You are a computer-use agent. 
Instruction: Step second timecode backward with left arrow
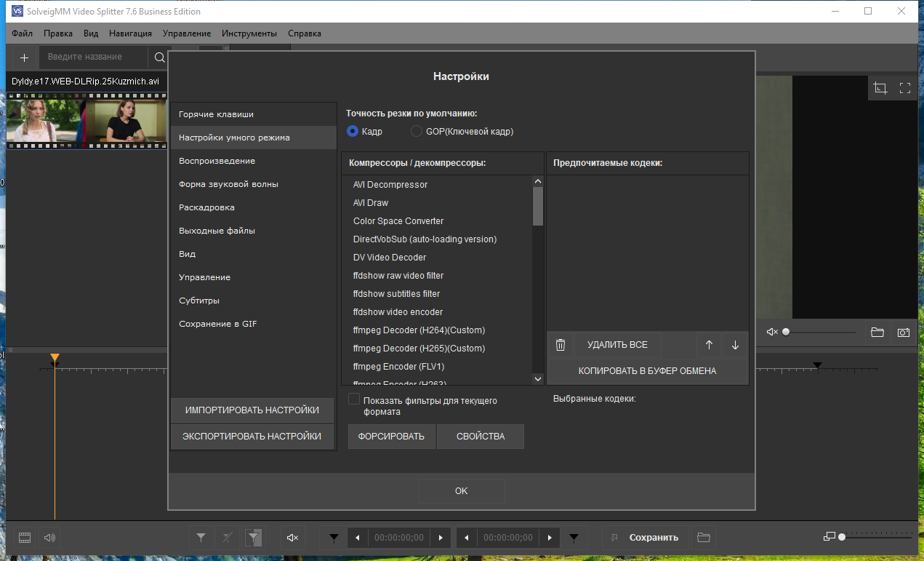tap(466, 538)
